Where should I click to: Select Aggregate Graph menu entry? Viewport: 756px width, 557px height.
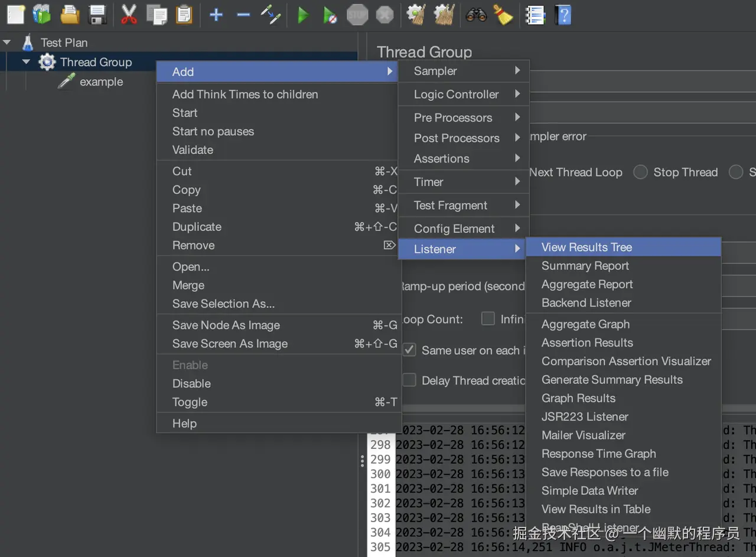[623, 324]
